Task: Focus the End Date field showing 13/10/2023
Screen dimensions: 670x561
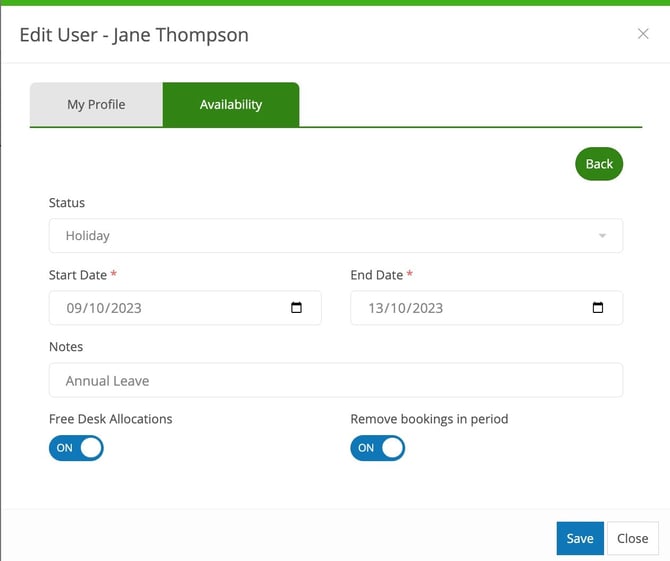Action: [x=460, y=308]
